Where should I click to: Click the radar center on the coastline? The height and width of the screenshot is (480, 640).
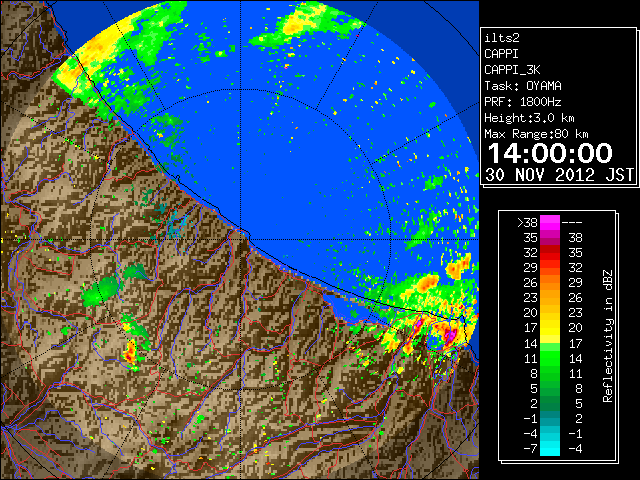(x=240, y=239)
